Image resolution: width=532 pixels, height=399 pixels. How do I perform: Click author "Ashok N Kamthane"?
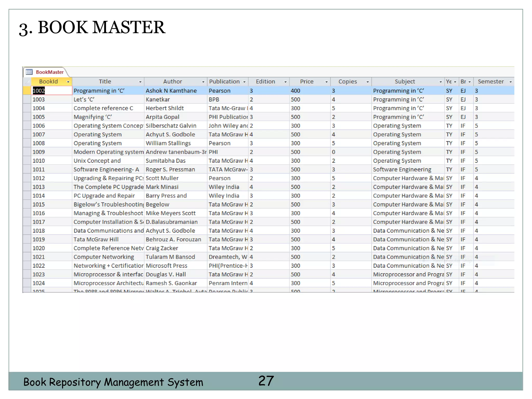(x=171, y=91)
